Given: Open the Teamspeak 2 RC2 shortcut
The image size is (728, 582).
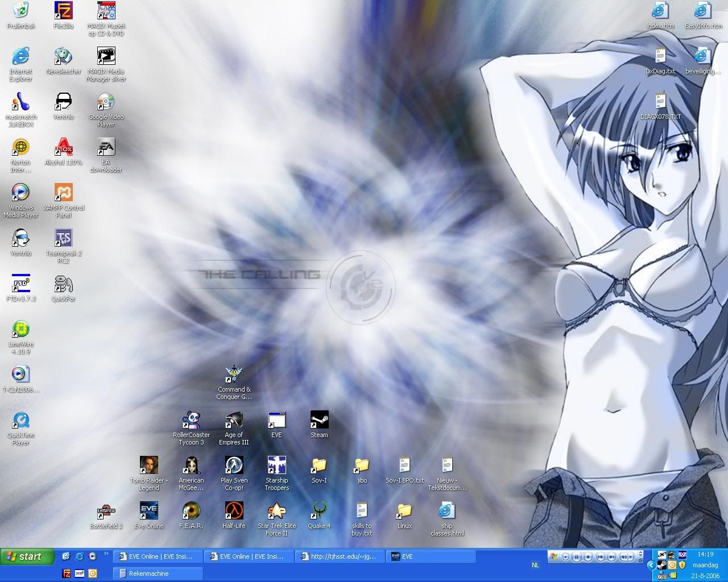Looking at the screenshot, I should pos(63,239).
